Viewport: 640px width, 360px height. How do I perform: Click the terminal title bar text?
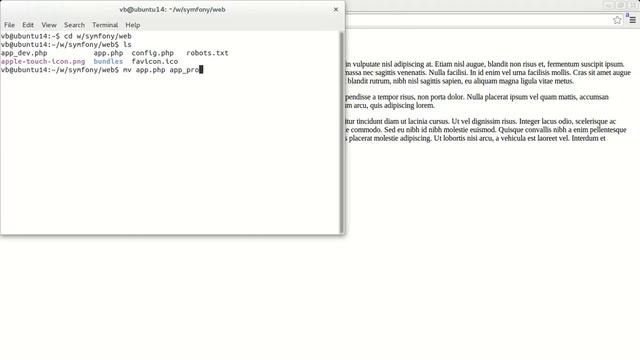coord(172,9)
